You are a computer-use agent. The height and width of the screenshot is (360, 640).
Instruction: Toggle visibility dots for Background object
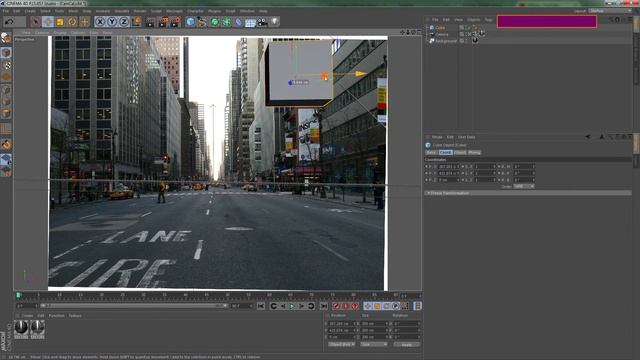tap(468, 41)
